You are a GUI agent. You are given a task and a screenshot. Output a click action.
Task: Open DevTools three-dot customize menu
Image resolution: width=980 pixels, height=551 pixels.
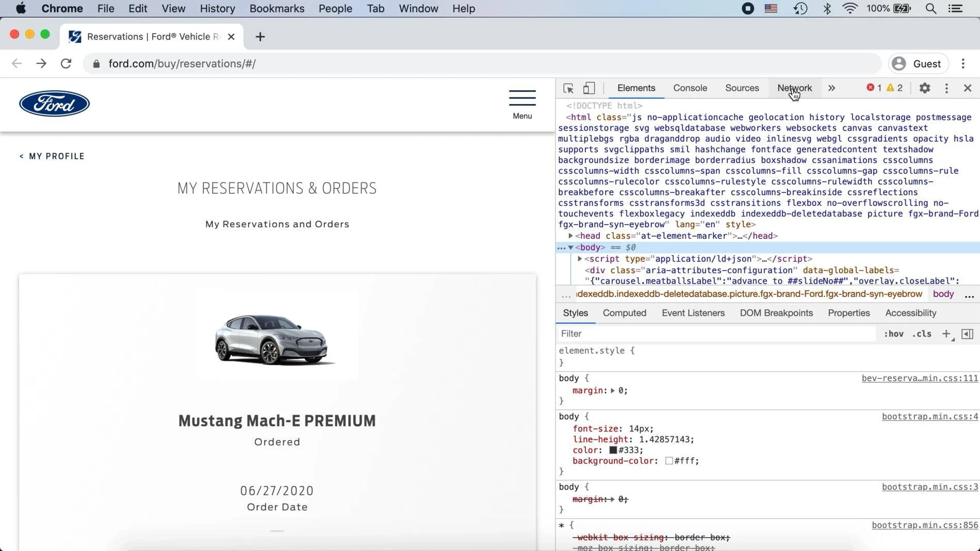click(x=946, y=88)
